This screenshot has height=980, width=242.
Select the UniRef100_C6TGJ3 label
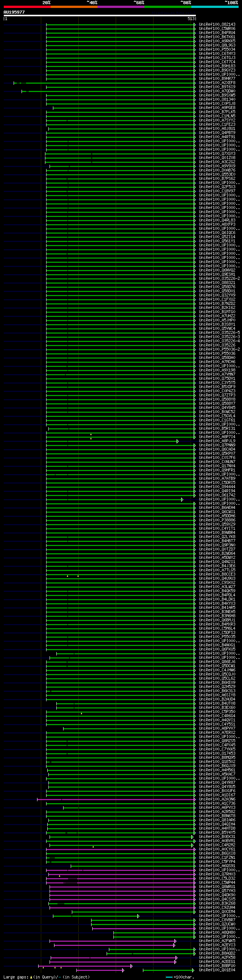(x=217, y=58)
